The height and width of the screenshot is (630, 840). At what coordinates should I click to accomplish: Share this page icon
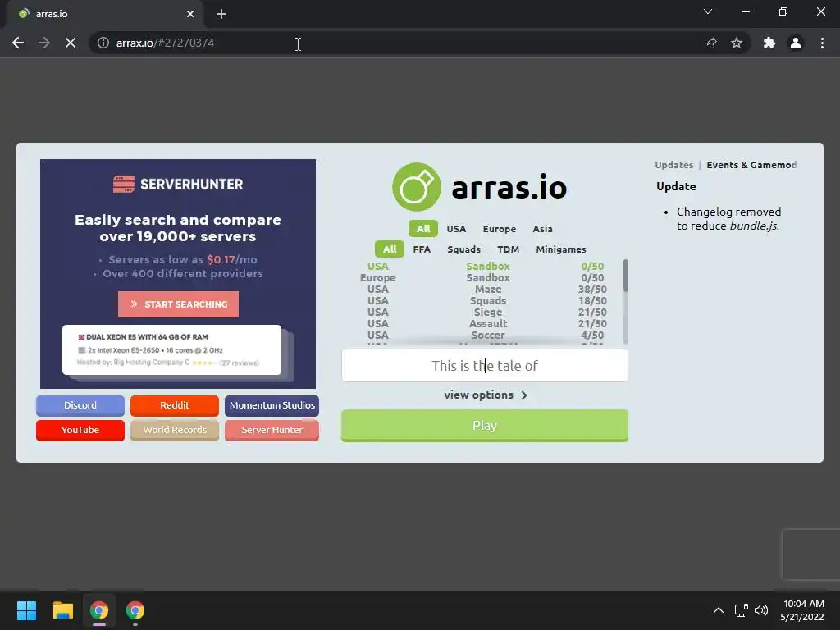click(x=710, y=43)
